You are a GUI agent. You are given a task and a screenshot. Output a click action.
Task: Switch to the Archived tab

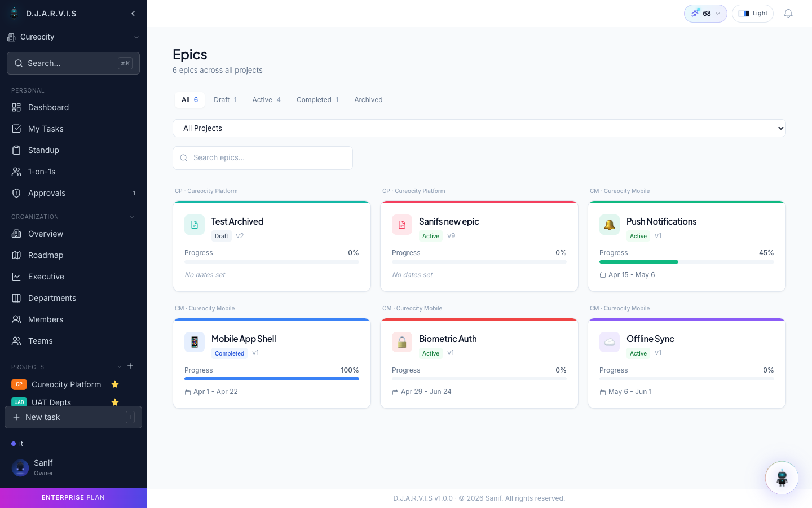click(x=368, y=100)
